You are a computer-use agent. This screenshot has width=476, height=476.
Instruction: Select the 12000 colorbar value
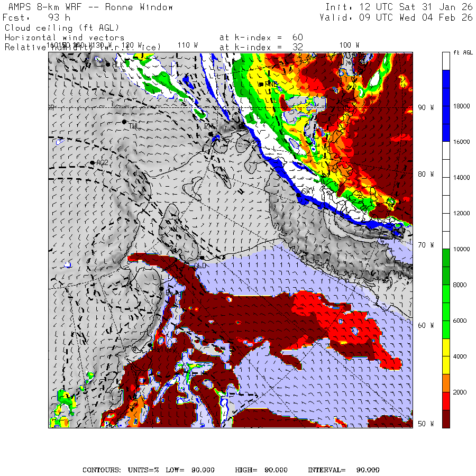coord(461,214)
